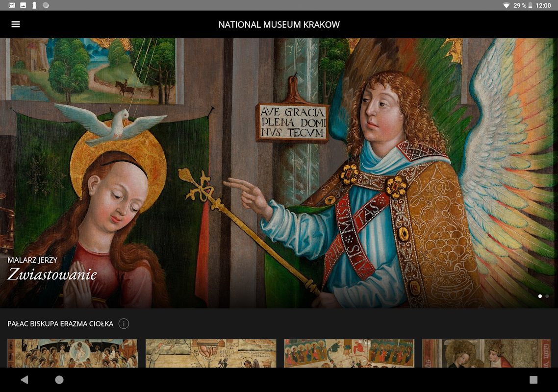The height and width of the screenshot is (392, 558).
Task: Tap the Wi-Fi icon in the status bar
Action: pos(506,5)
